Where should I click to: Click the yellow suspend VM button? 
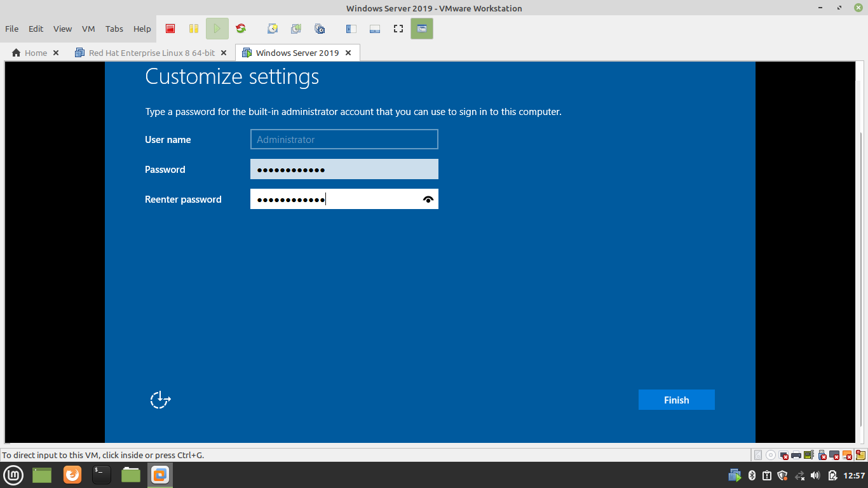(x=194, y=29)
